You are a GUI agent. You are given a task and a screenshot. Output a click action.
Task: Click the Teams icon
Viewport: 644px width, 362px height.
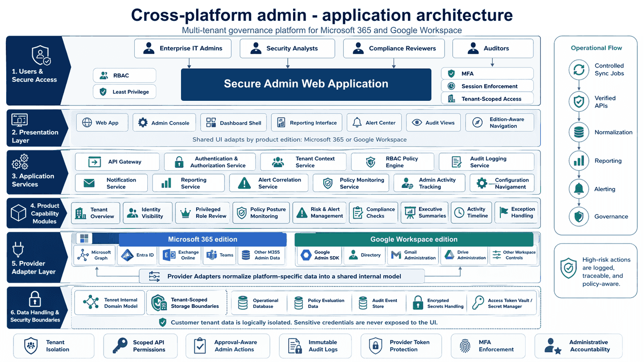(211, 255)
